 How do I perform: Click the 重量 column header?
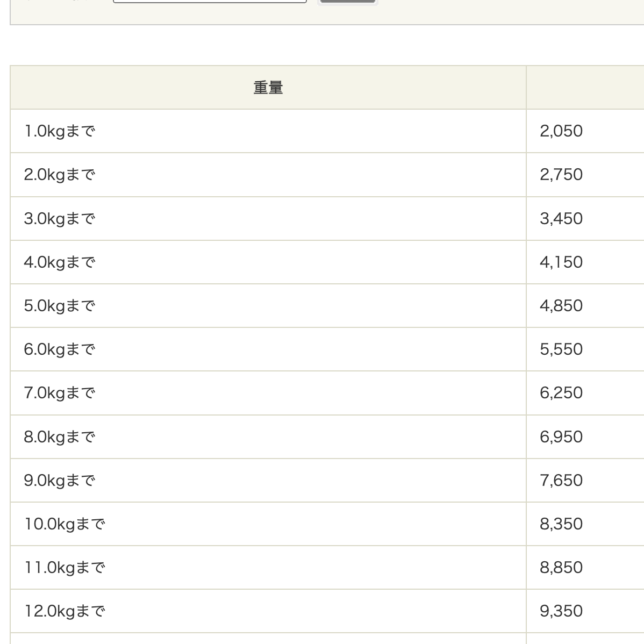tap(268, 88)
